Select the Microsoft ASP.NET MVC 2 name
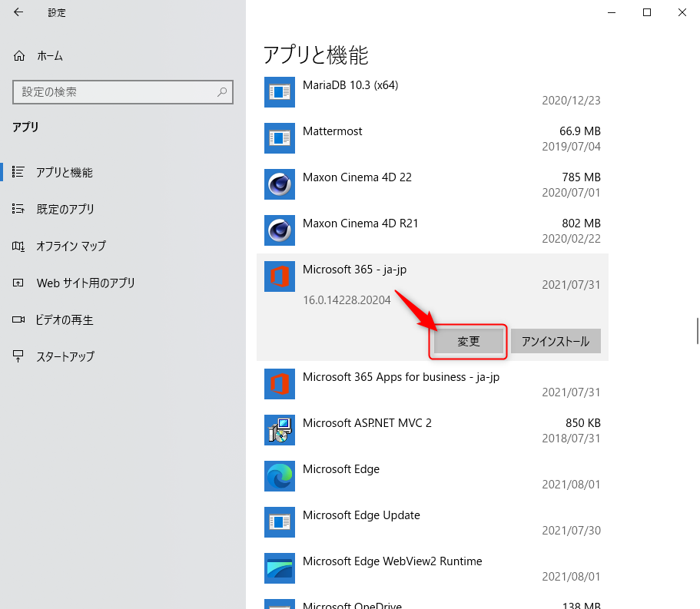700x609 pixels. pyautogui.click(x=367, y=423)
